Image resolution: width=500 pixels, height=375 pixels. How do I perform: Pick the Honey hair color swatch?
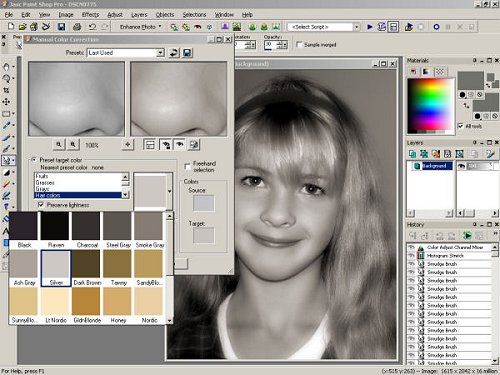pyautogui.click(x=118, y=305)
